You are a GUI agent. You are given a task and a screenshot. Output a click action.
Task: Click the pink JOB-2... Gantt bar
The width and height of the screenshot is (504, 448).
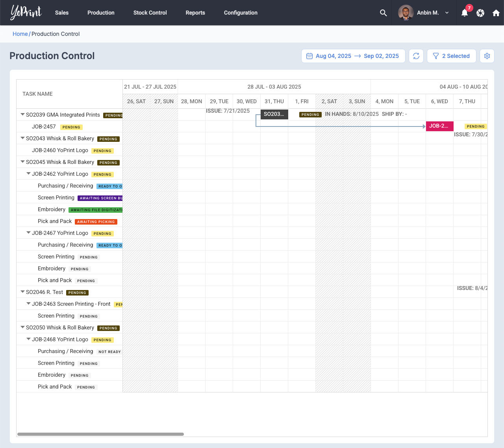pyautogui.click(x=439, y=126)
